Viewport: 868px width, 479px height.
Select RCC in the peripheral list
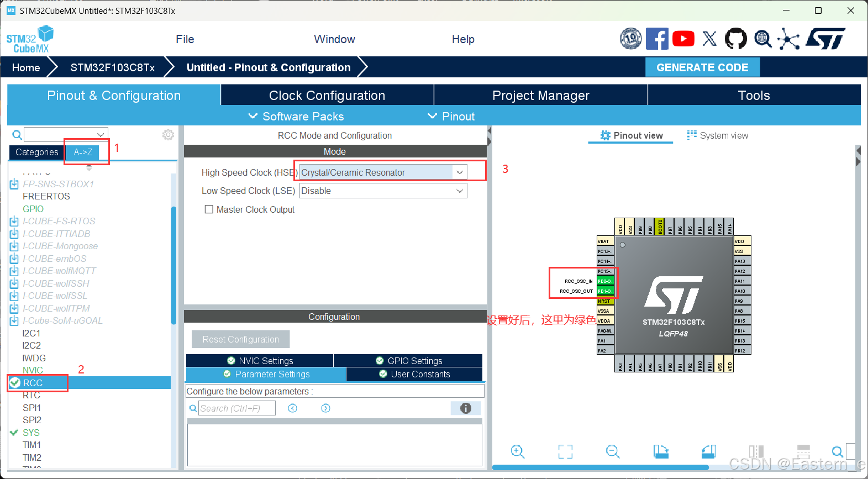point(89,383)
